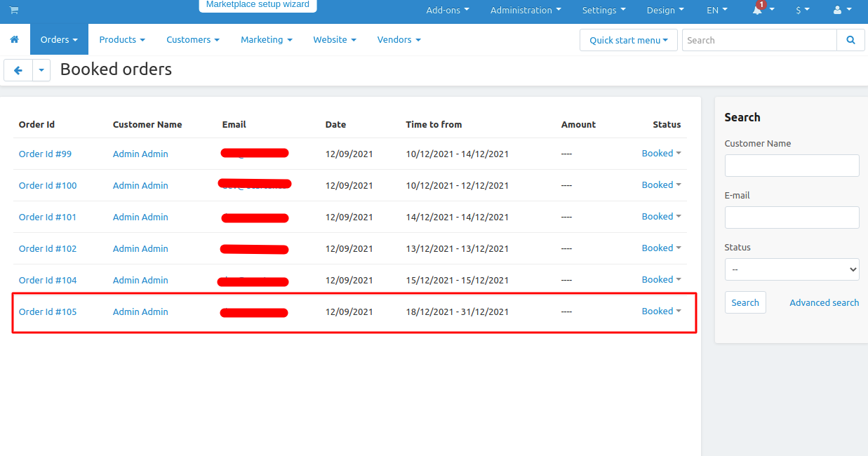Open the Status select box
868x456 pixels.
click(x=792, y=269)
